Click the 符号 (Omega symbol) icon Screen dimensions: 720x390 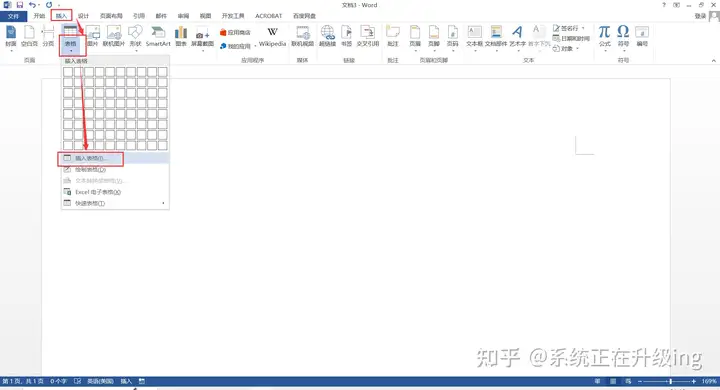[x=623, y=36]
